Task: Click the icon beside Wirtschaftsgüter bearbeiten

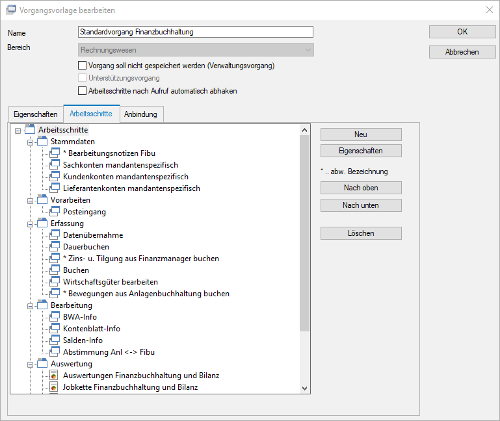Action: 55,282
